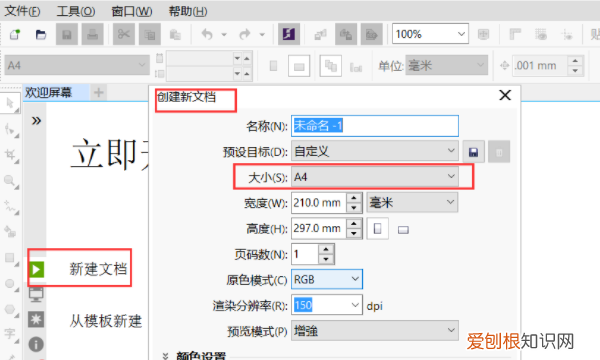
Task: Select the Pick tool in toolbox
Action: (x=10, y=103)
